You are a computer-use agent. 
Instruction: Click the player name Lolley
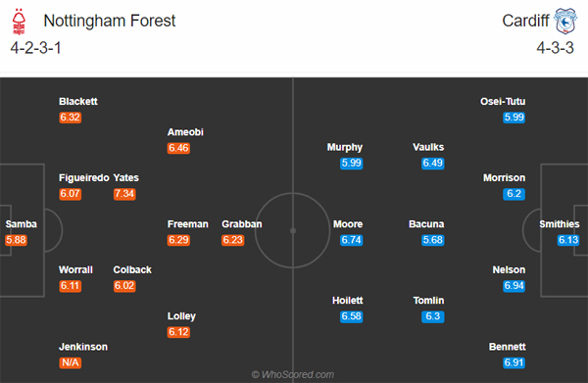coord(181,316)
